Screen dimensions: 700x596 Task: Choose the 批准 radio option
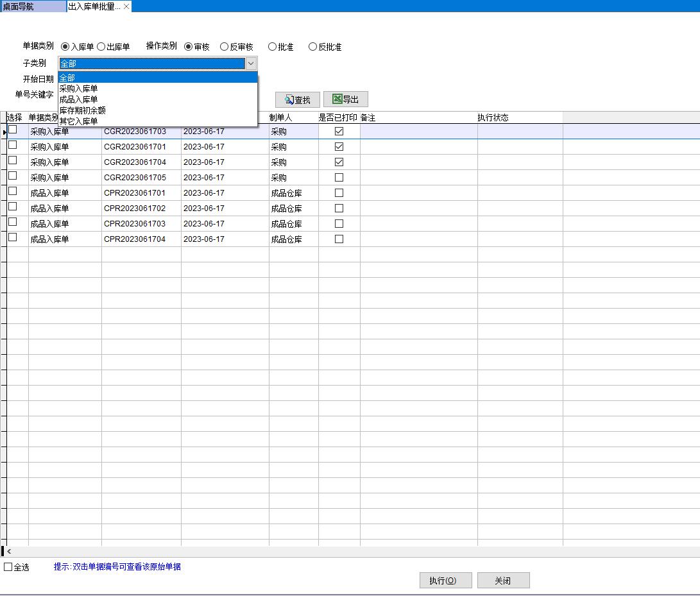point(272,47)
